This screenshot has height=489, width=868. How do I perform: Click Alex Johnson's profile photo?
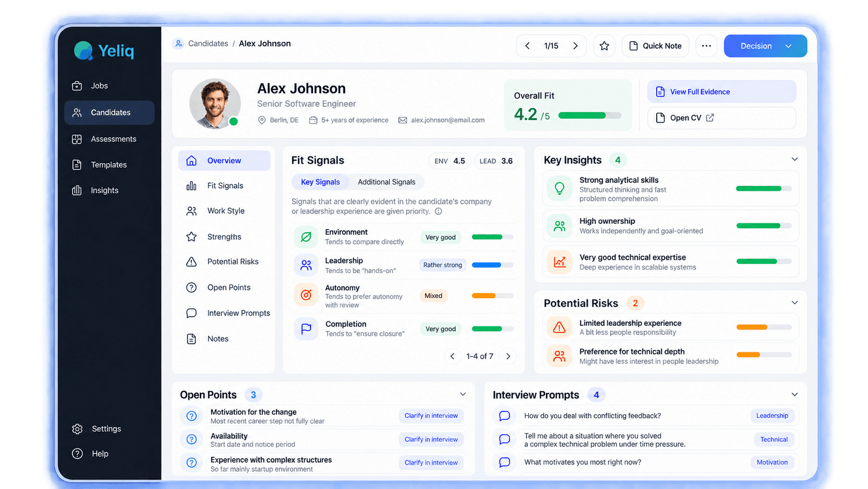[215, 103]
